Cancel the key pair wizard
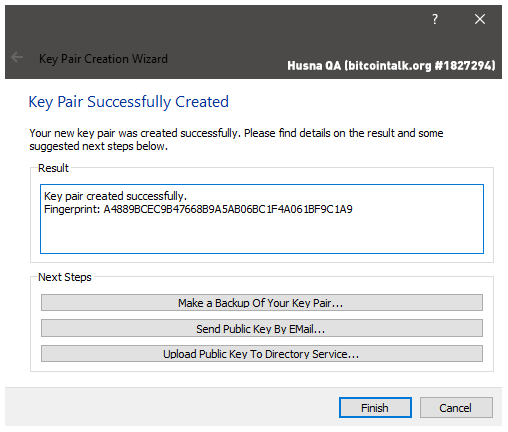This screenshot has width=508, height=432. click(x=456, y=407)
